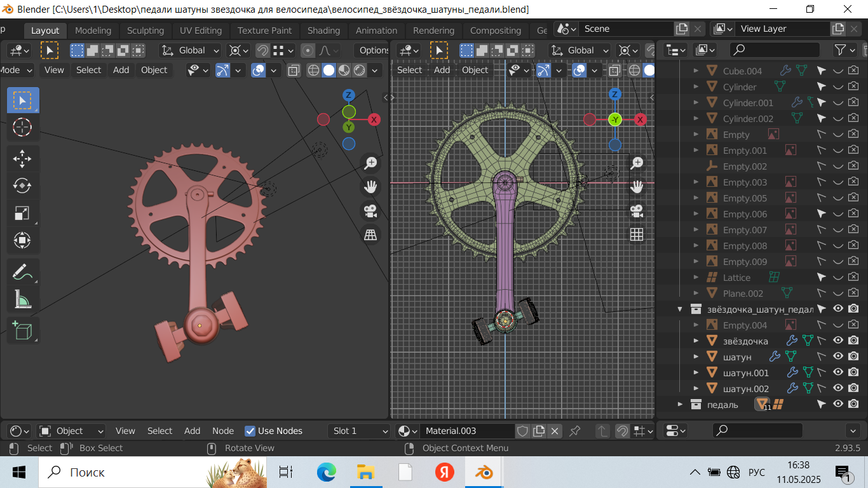This screenshot has width=868, height=488.
Task: Activate the Rotate tool
Action: pyautogui.click(x=23, y=186)
